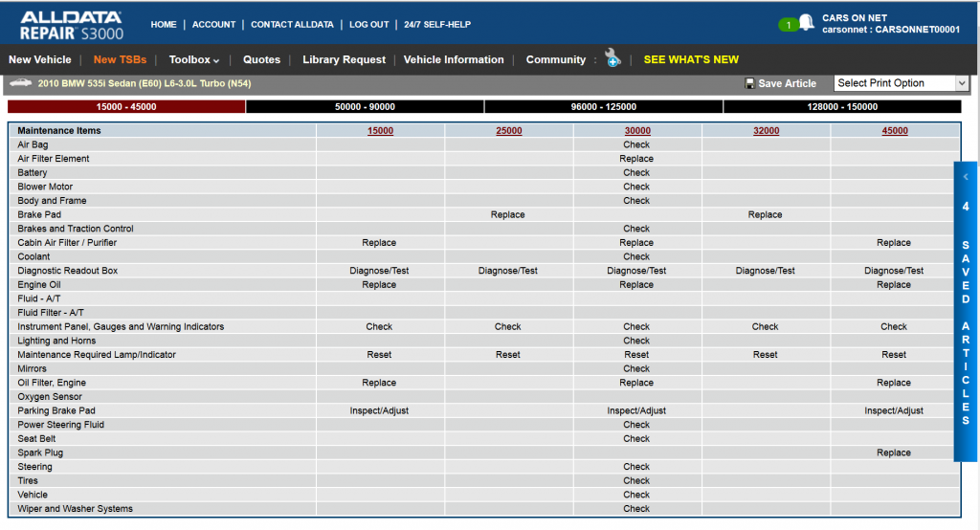Click the Fluid Filter - A/T row label
The image size is (980, 530).
pyautogui.click(x=50, y=313)
